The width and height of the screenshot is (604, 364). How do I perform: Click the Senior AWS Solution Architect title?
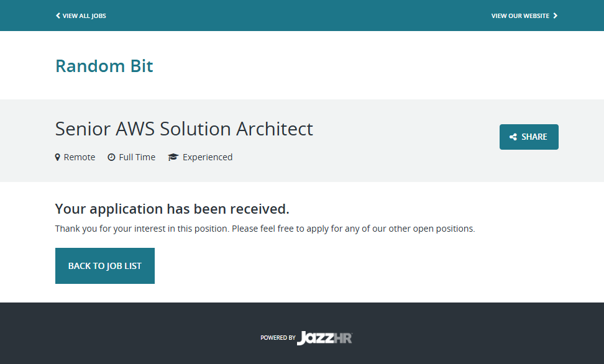click(184, 129)
